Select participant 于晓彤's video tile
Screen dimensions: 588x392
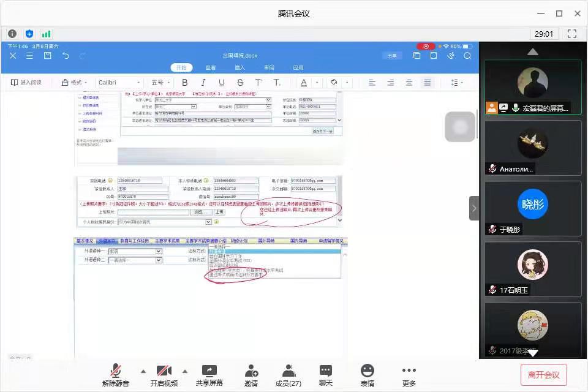[532, 208]
